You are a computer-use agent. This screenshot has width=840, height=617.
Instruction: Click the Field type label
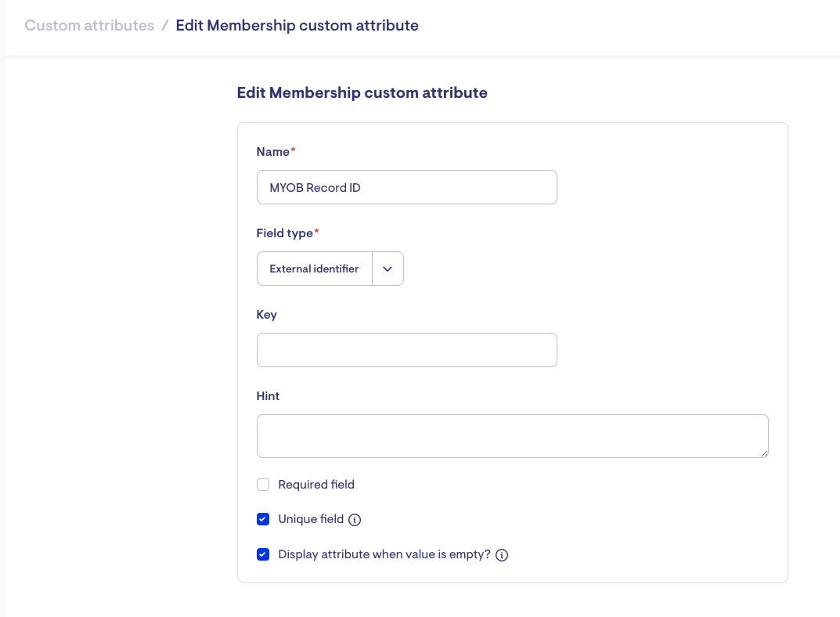tap(285, 233)
